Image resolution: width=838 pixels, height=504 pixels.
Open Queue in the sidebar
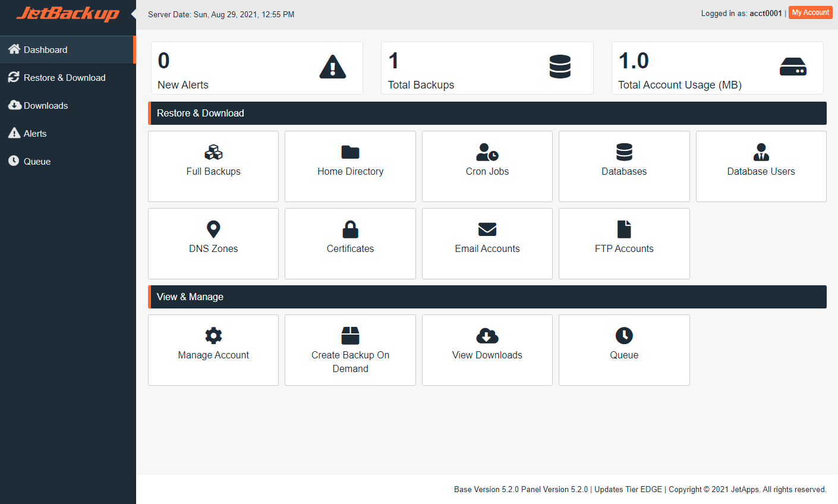click(x=68, y=162)
